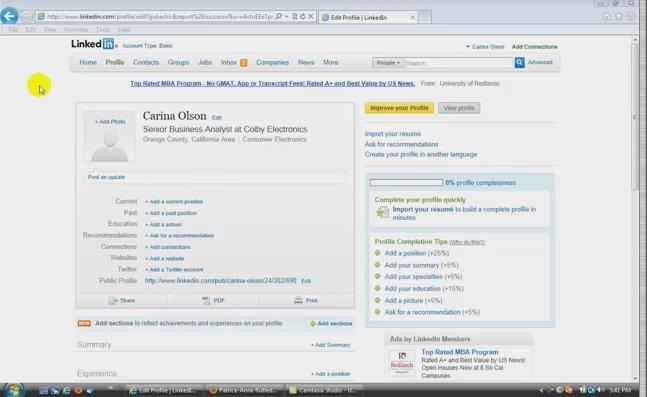Open address bar search dropdown arrow
The height and width of the screenshot is (397, 647).
(x=286, y=17)
